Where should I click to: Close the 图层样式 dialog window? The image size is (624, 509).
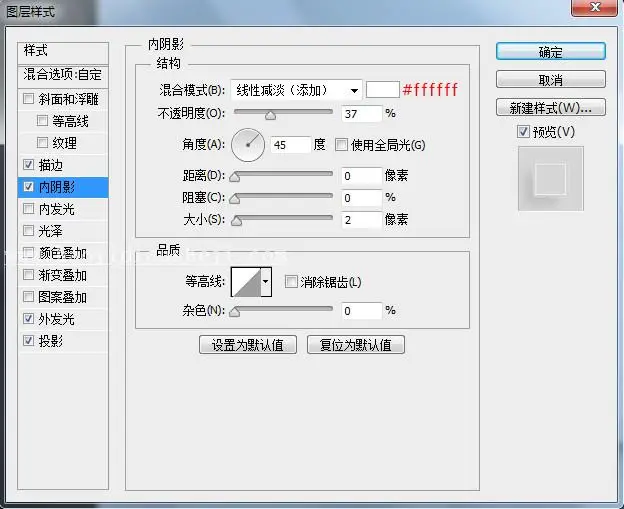[595, 7]
